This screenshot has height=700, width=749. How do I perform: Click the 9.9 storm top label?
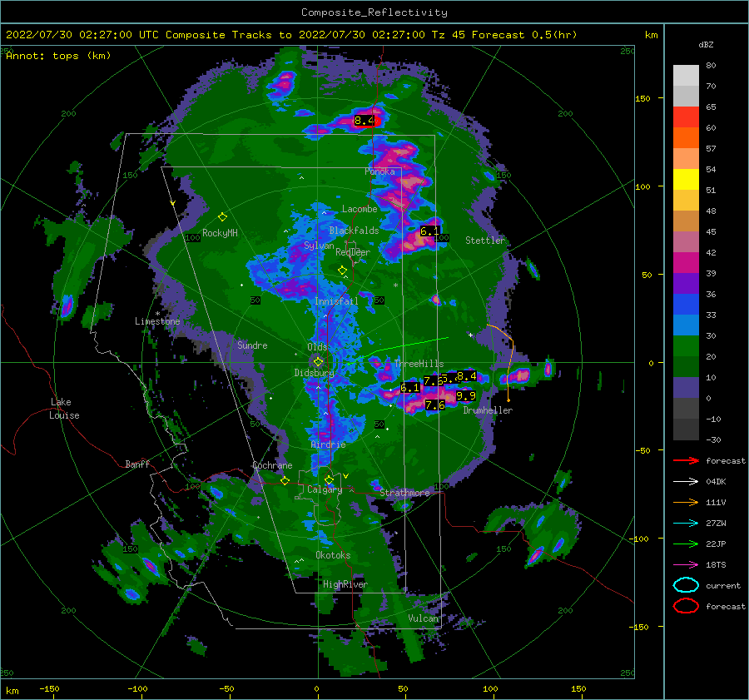[466, 395]
